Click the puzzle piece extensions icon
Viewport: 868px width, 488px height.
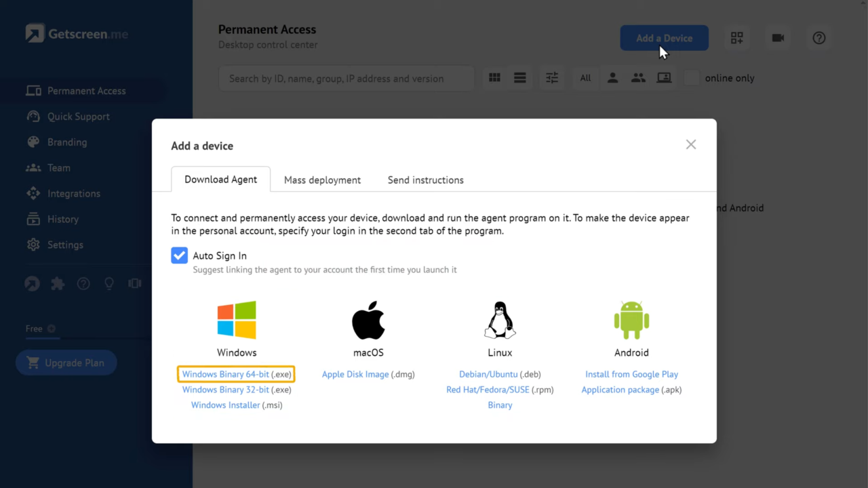[58, 284]
